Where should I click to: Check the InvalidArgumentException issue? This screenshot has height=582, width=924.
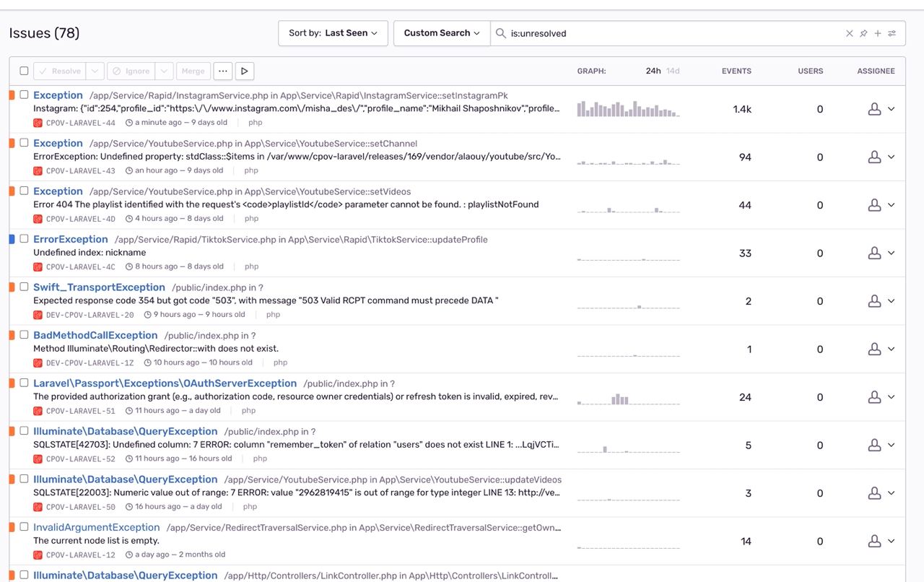click(x=24, y=526)
